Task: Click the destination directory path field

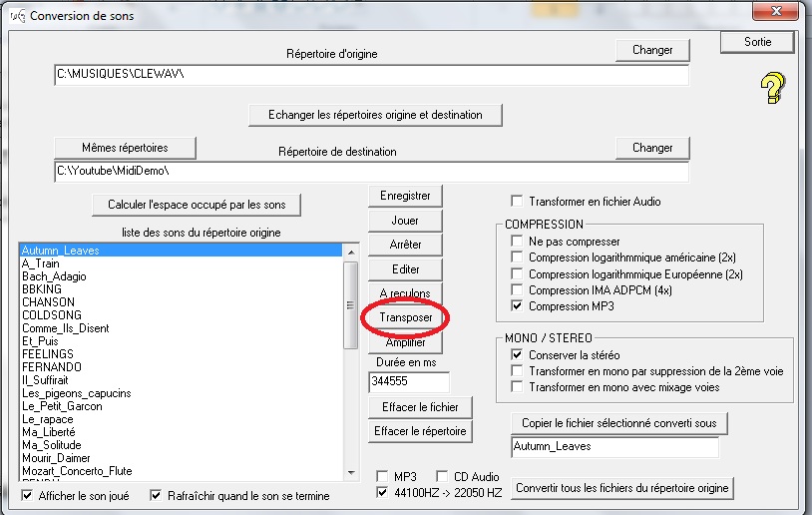Action: [x=371, y=172]
